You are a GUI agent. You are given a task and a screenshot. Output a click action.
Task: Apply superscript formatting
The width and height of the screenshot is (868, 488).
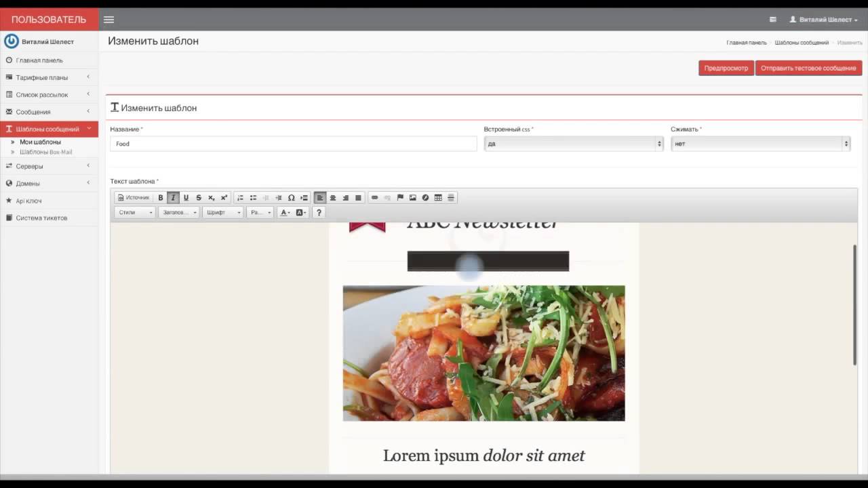[224, 198]
